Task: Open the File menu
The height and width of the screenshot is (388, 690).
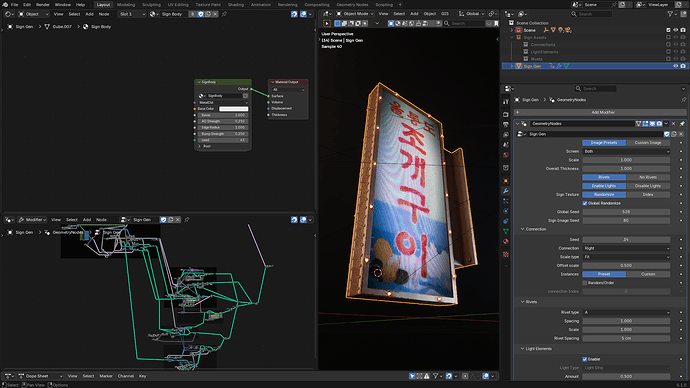Action: pyautogui.click(x=15, y=4)
